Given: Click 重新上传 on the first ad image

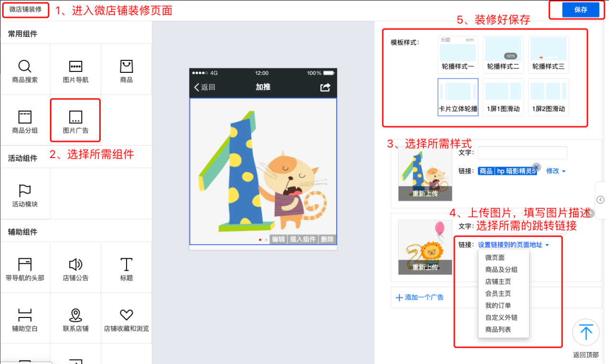Looking at the screenshot, I should point(425,193).
